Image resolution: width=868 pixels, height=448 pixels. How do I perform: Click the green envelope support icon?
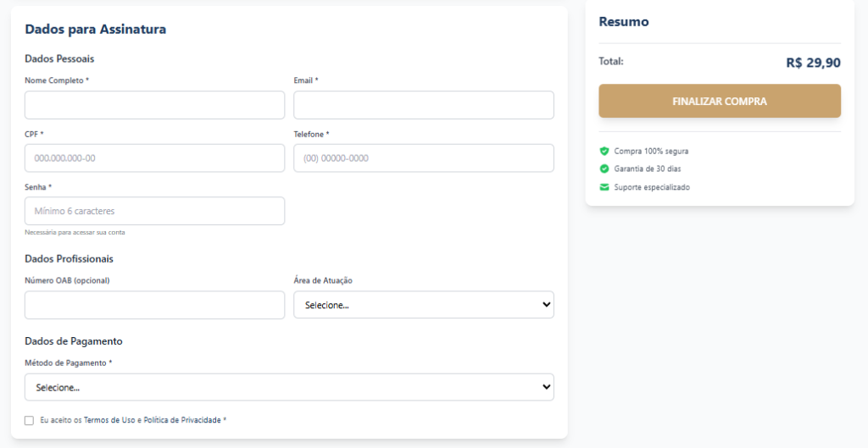[604, 187]
